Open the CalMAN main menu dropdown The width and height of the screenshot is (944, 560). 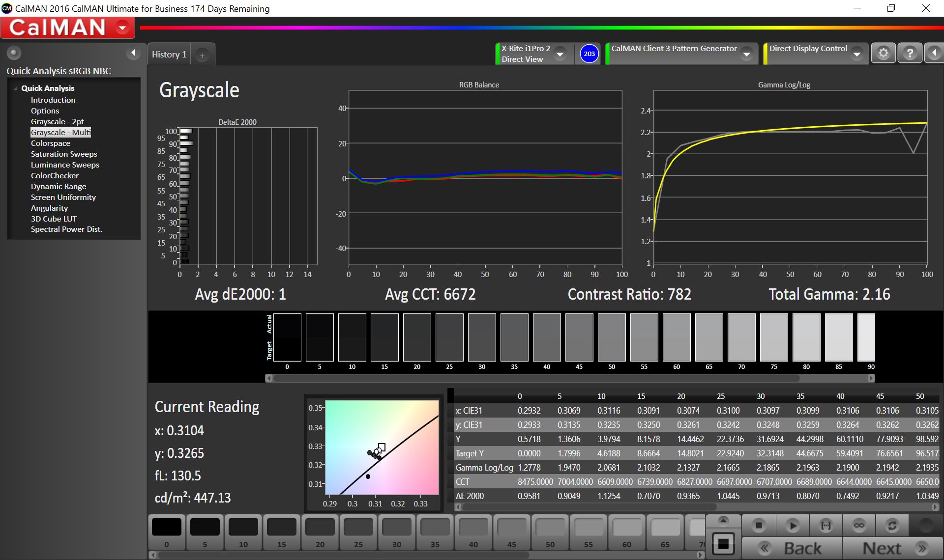click(122, 28)
